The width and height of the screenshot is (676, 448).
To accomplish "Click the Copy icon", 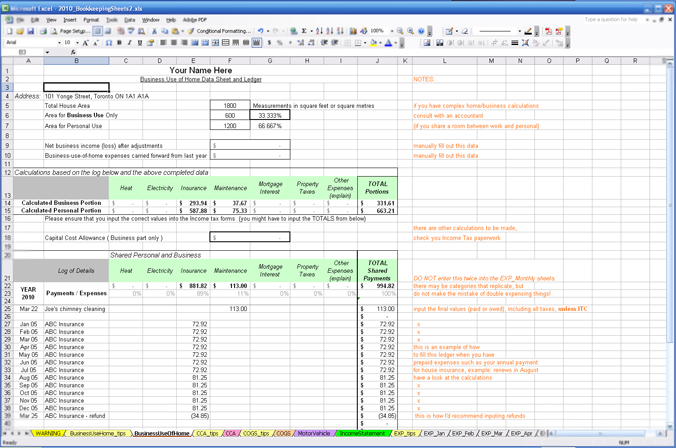I will [x=165, y=31].
